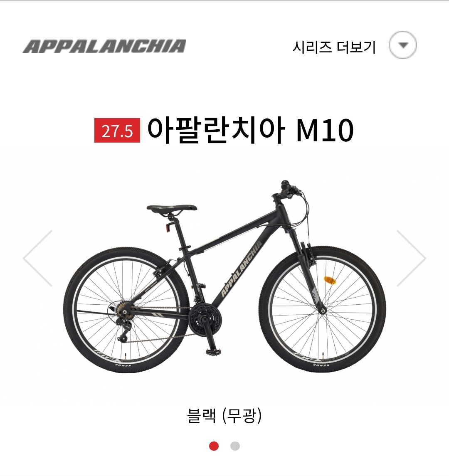Open the circular series dropdown arrow
449x476 pixels.
[x=402, y=45]
